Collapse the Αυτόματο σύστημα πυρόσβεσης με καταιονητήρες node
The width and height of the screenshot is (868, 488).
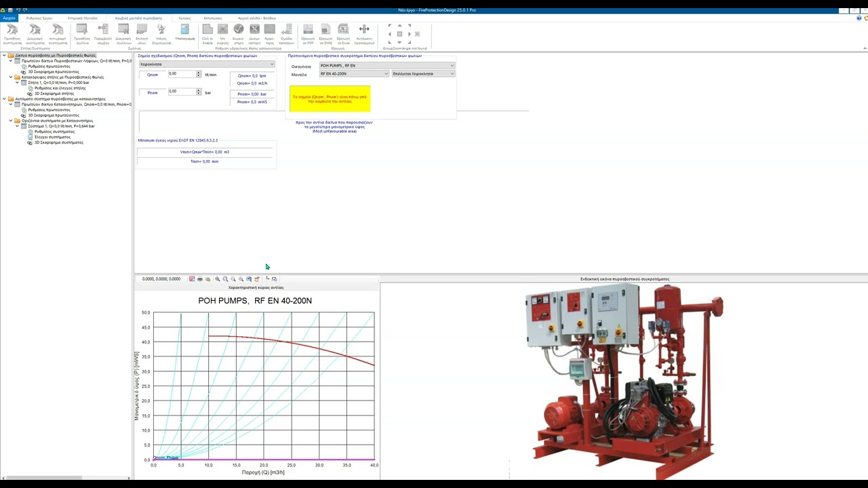coord(4,99)
